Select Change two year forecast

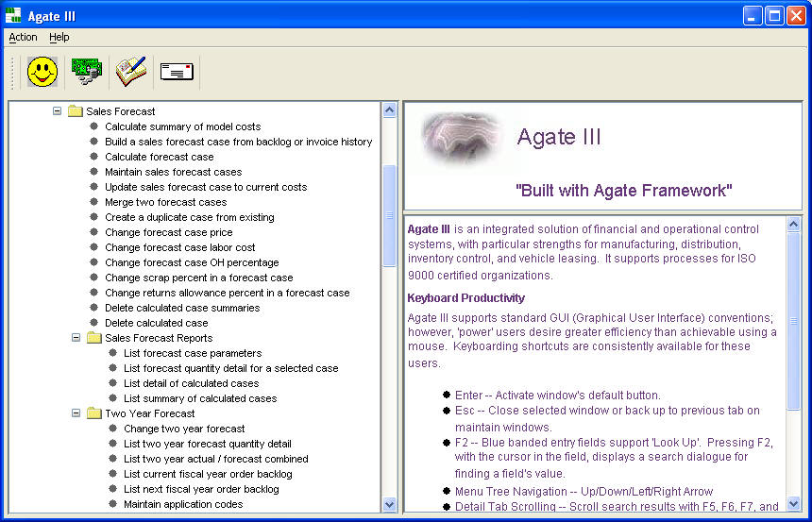(x=184, y=429)
